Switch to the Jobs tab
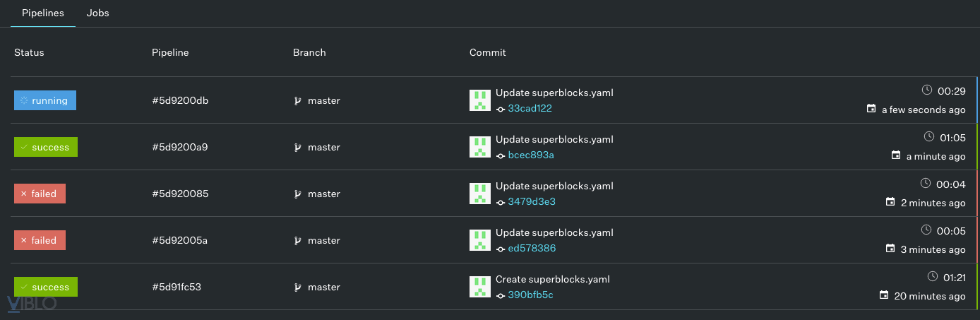The image size is (980, 320). (97, 13)
